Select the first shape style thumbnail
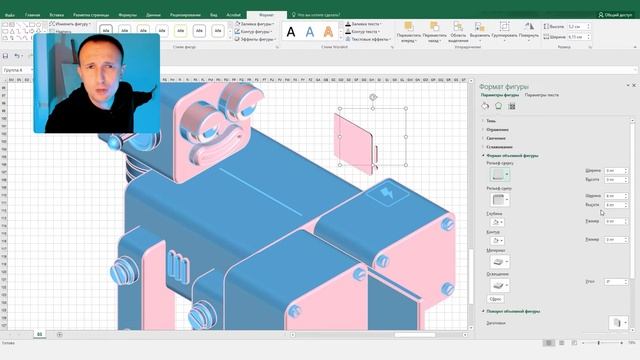Screen dimensions: 640x360 (106, 31)
